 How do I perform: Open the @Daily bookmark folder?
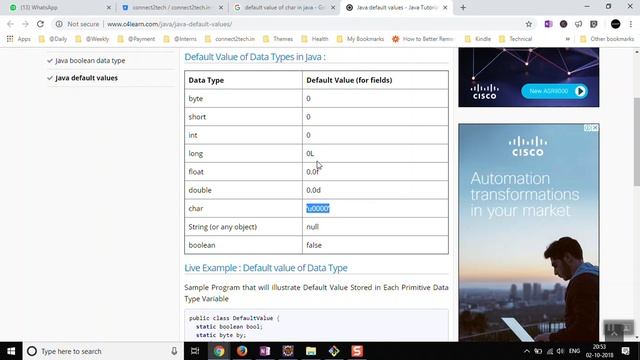click(x=53, y=39)
